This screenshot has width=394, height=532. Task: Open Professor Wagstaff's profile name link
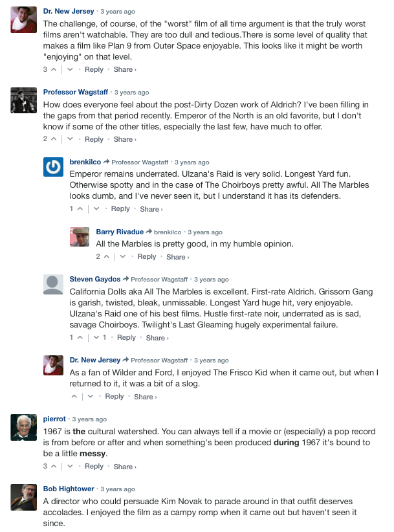(x=76, y=92)
